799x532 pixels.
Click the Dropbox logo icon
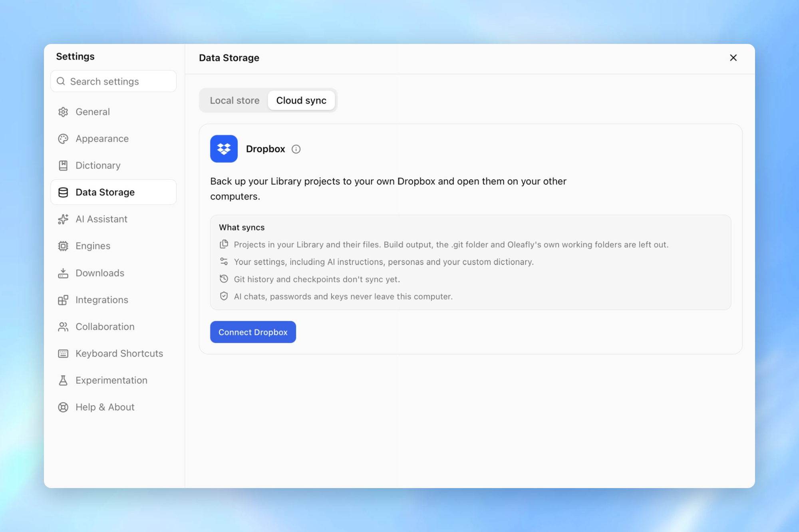[x=224, y=149]
